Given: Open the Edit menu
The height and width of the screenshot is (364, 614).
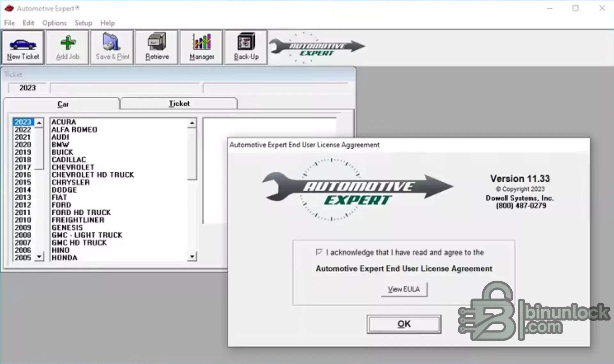Looking at the screenshot, I should tap(28, 23).
